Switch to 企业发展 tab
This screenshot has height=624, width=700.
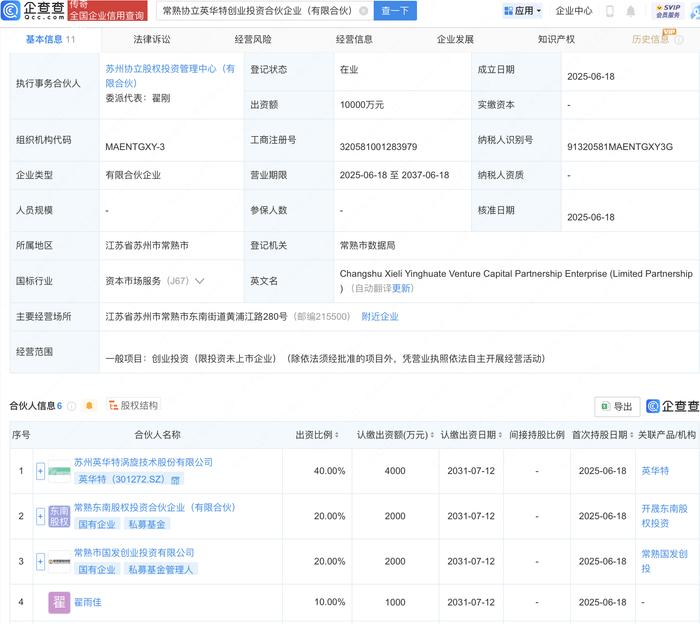[455, 39]
